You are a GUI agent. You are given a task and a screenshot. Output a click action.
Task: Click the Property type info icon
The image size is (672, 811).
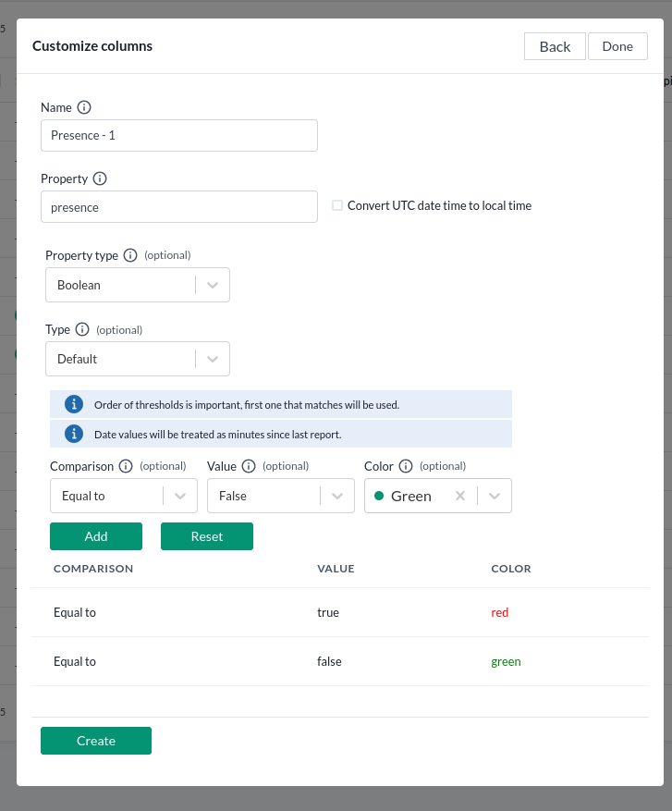[x=130, y=255]
